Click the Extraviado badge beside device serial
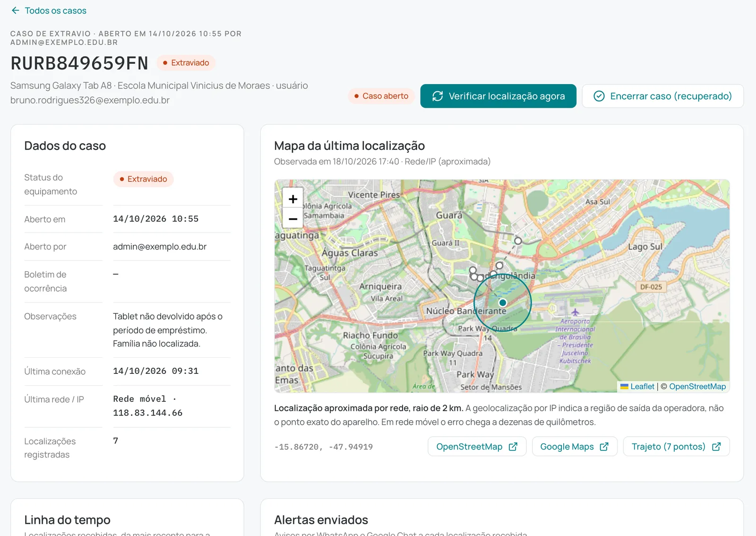Screen dimensions: 756x536 [x=186, y=63]
